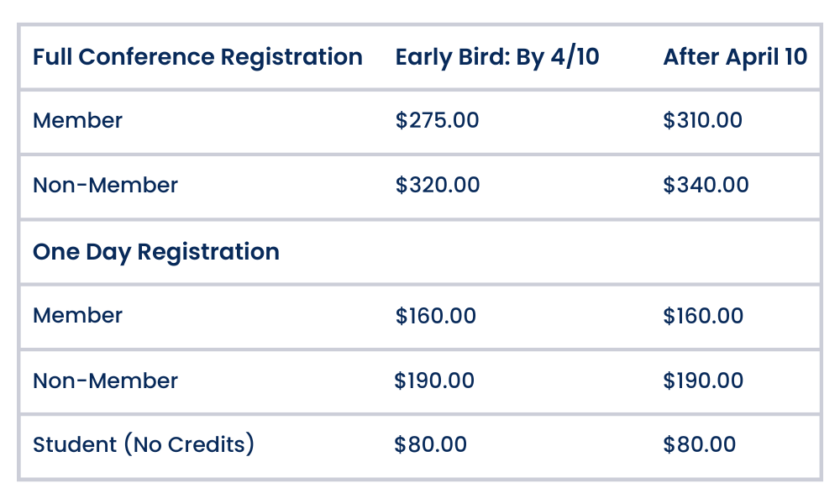Click Member label under One Day Registration
The width and height of the screenshot is (840, 504).
click(x=77, y=316)
